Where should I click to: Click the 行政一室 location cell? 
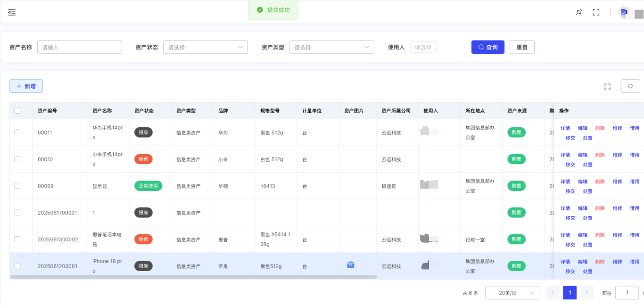[x=475, y=239]
